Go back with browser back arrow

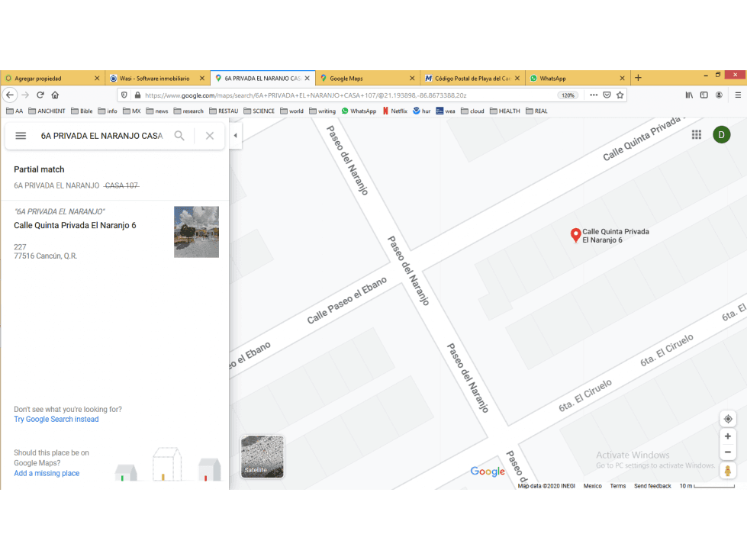(10, 95)
